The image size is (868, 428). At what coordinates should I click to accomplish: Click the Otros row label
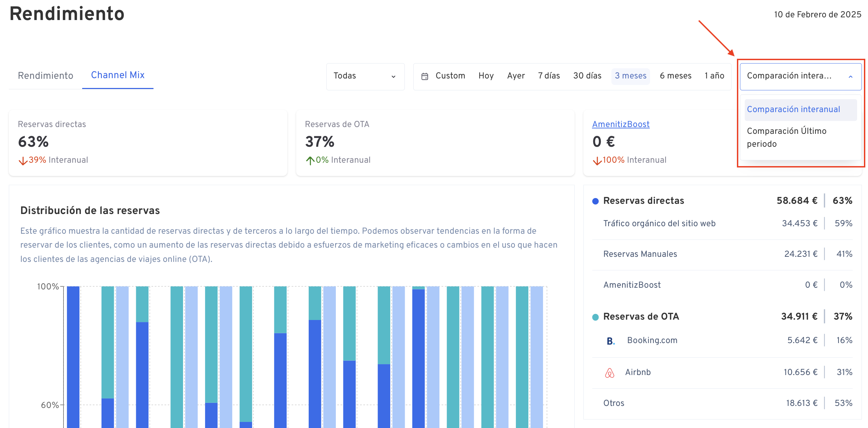614,403
